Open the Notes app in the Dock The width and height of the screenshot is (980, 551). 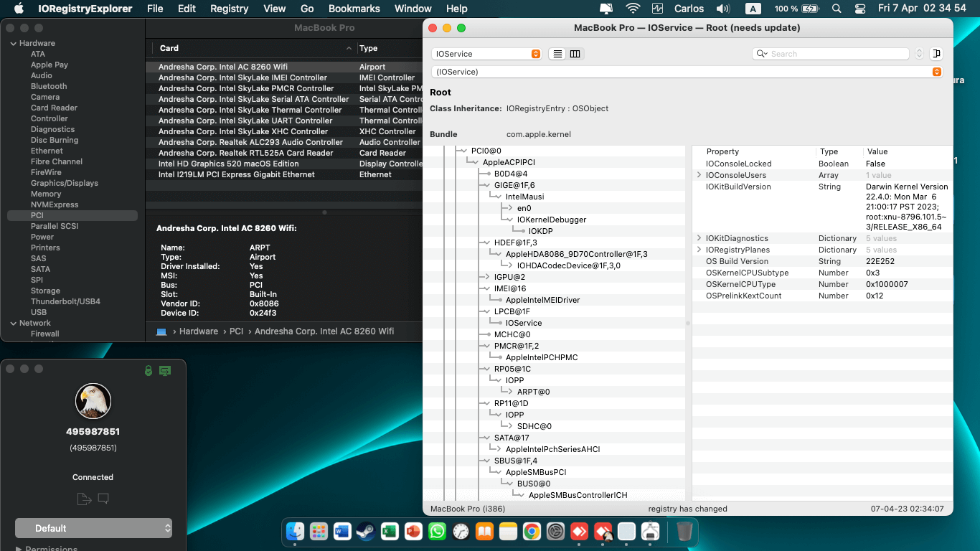point(509,532)
